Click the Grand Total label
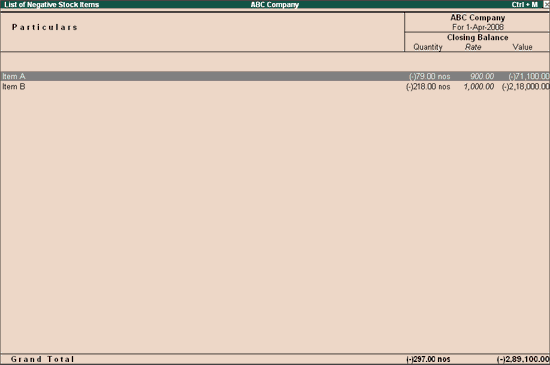 tap(42, 359)
